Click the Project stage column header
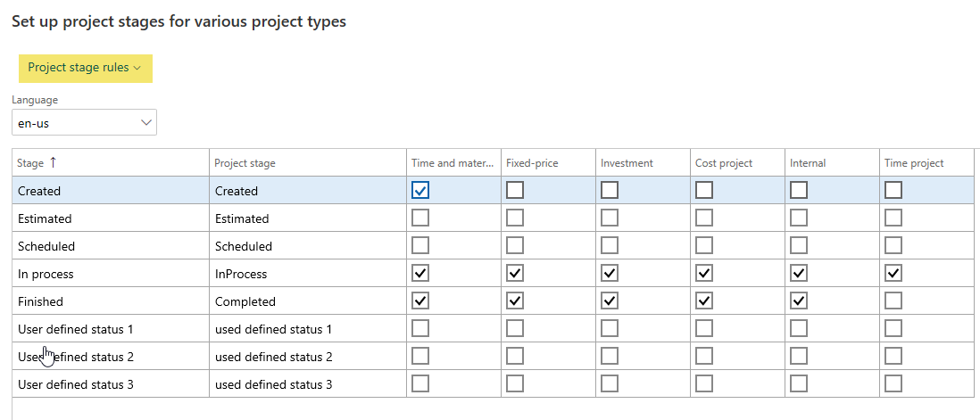Viewport: 980px width, 420px height. 245,163
